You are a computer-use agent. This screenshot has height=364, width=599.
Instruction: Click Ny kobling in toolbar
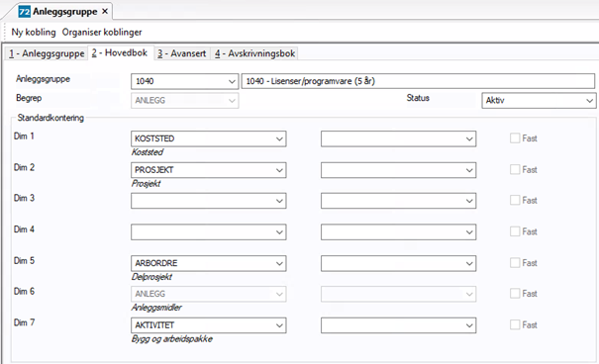[34, 32]
